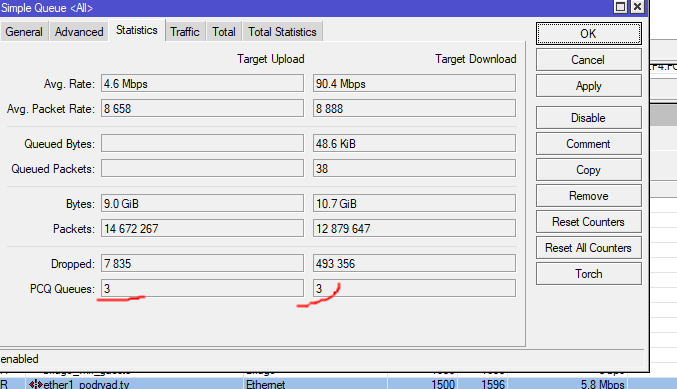Screen dimensions: 677x389
Task: Select upload Avg. Packet Rate field 8 658
Action: click(202, 108)
